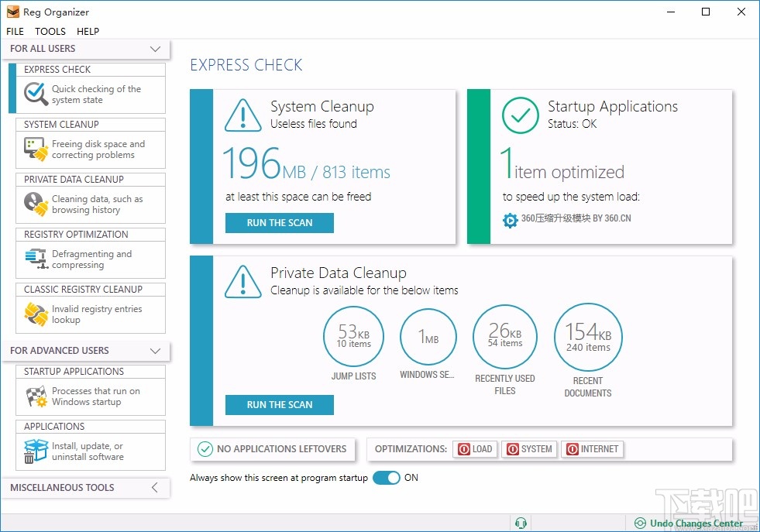This screenshot has height=532, width=760.
Task: Expand the Miscellaneous Tools section
Action: 155,487
